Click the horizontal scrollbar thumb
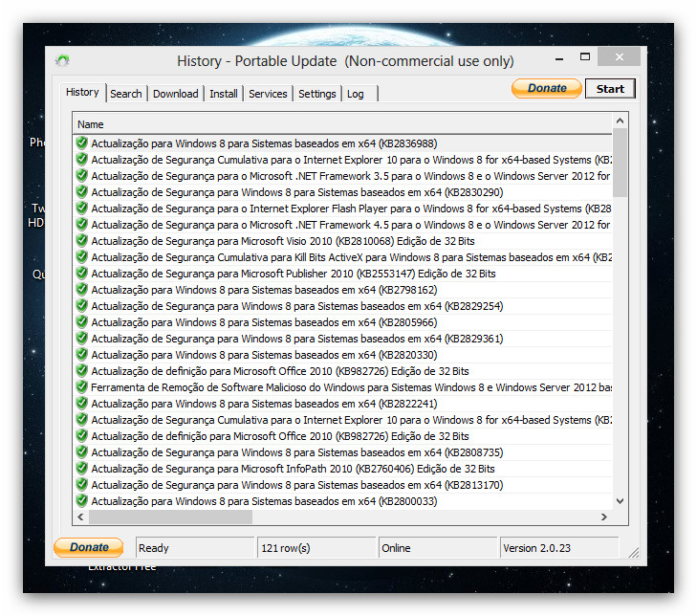697x616 pixels. [x=171, y=517]
